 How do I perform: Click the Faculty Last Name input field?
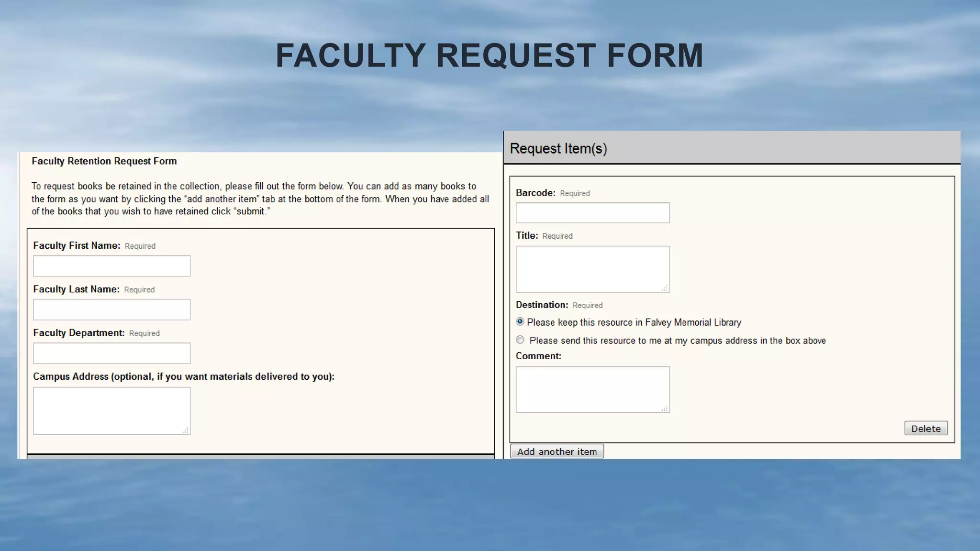click(x=111, y=309)
